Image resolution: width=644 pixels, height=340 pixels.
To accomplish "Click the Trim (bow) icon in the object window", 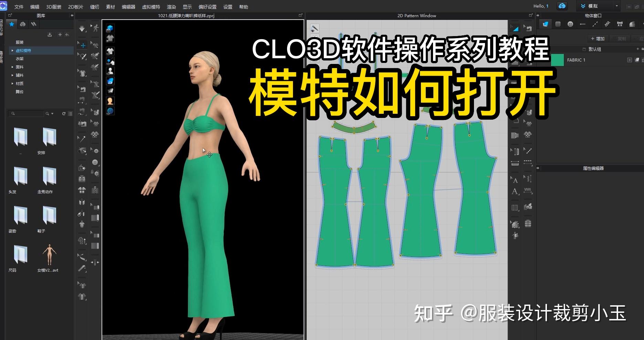I will click(x=620, y=24).
